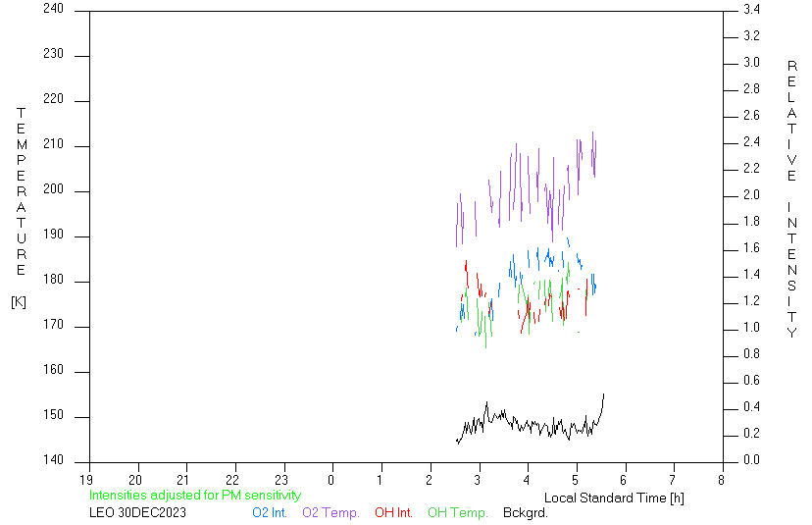Click the 0.6 relative intensity label
Image resolution: width=812 pixels, height=525 pixels.
click(751, 380)
